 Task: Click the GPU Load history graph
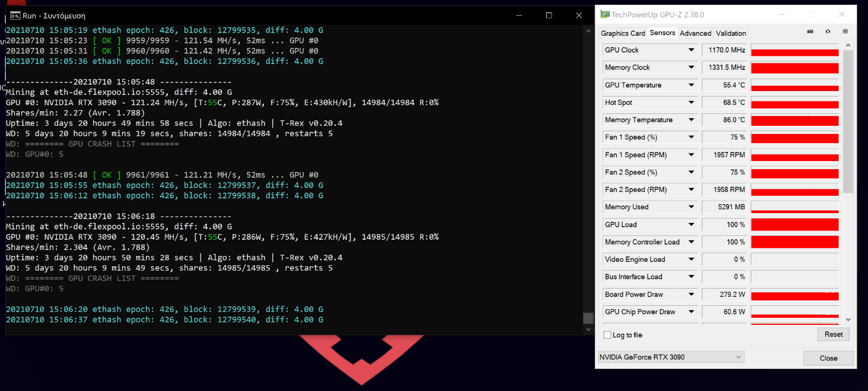[795, 225]
